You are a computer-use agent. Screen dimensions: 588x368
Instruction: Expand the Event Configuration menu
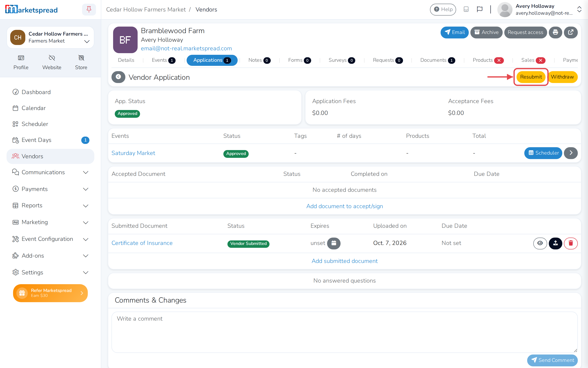click(50, 239)
